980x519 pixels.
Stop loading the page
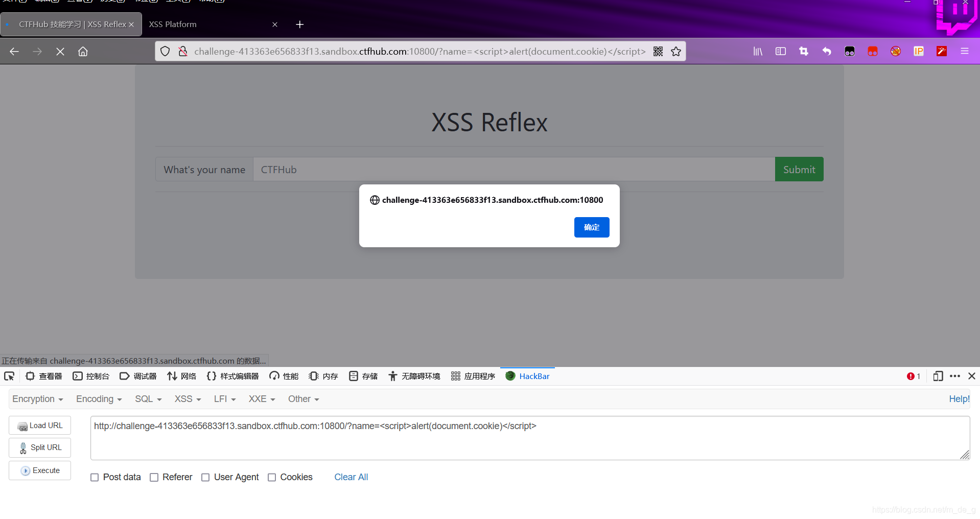pos(60,52)
